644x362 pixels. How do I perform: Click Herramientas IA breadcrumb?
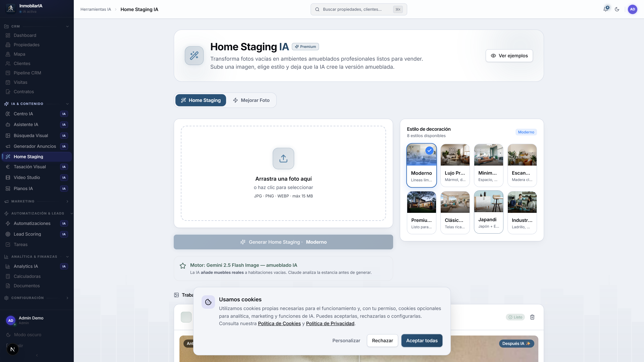tap(95, 9)
